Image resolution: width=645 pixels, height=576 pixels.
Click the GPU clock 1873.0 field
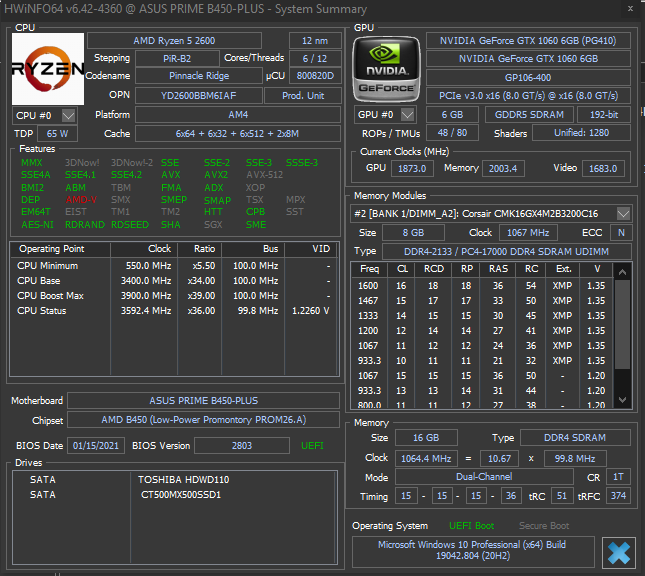click(x=412, y=168)
